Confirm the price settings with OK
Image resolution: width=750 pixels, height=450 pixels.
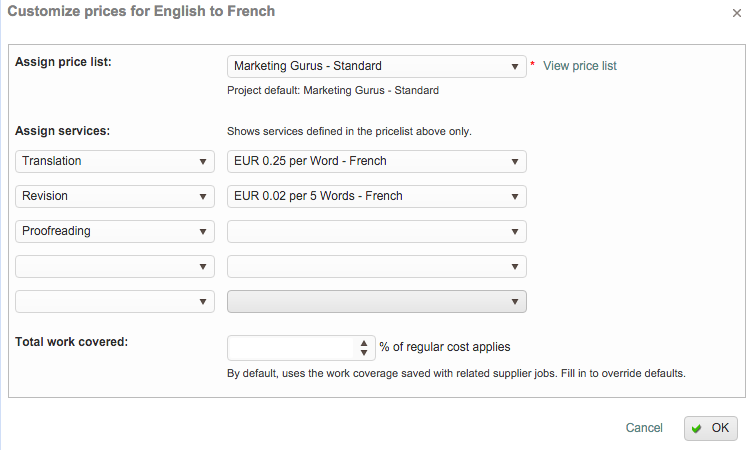711,428
